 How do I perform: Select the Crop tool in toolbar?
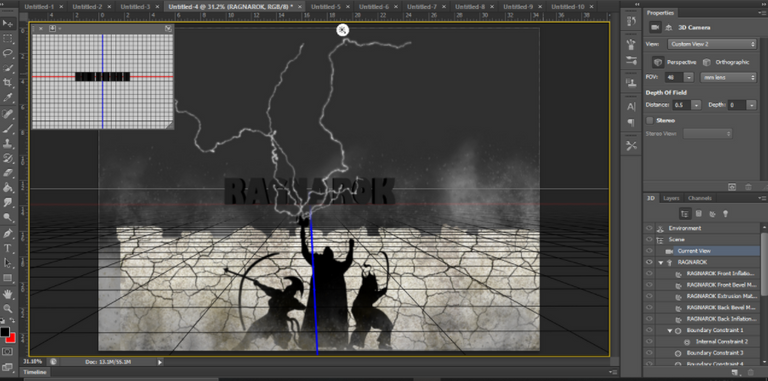pyautogui.click(x=8, y=83)
